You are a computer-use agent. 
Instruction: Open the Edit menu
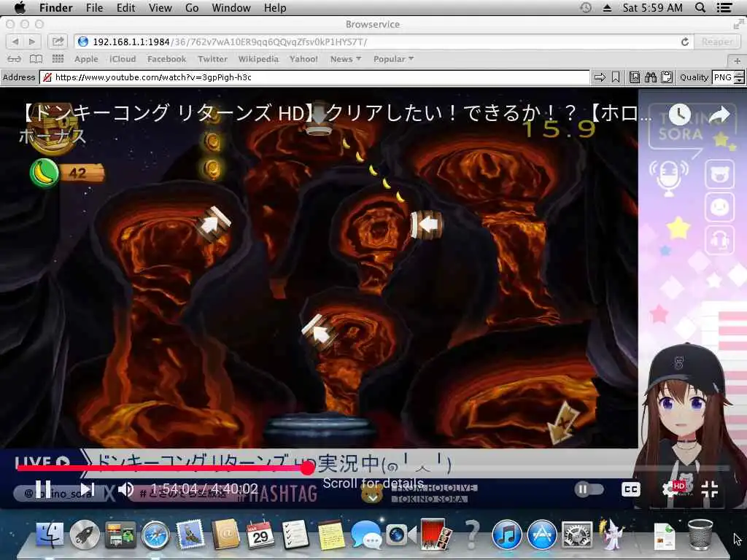125,7
